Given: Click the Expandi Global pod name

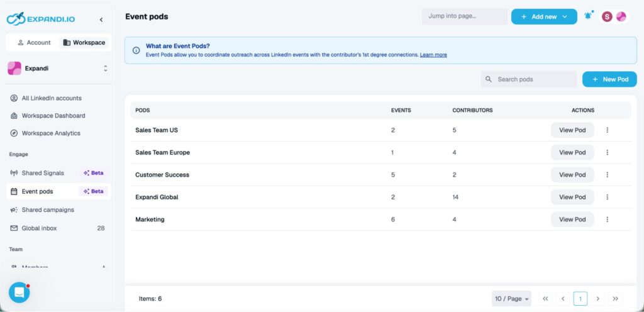Looking at the screenshot, I should [x=157, y=197].
